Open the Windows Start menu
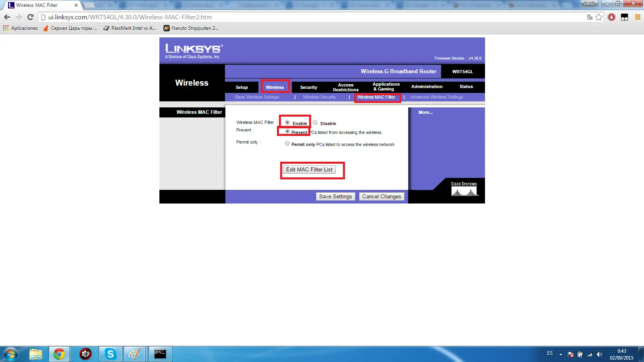644x362 pixels. click(11, 354)
